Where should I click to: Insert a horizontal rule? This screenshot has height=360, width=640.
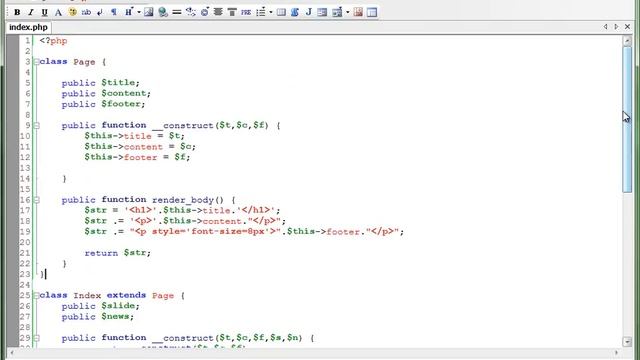point(177,12)
